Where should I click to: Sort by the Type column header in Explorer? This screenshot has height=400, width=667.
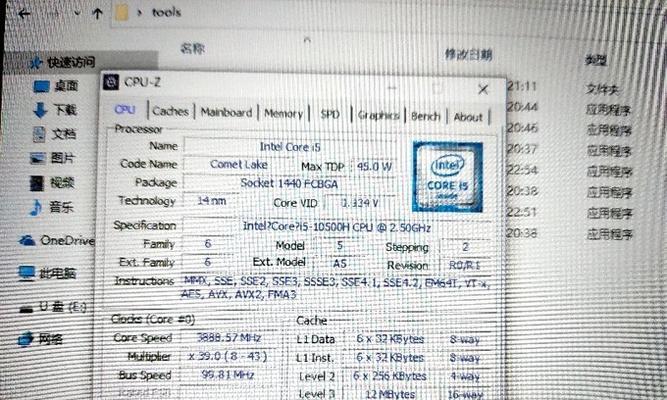coord(596,60)
